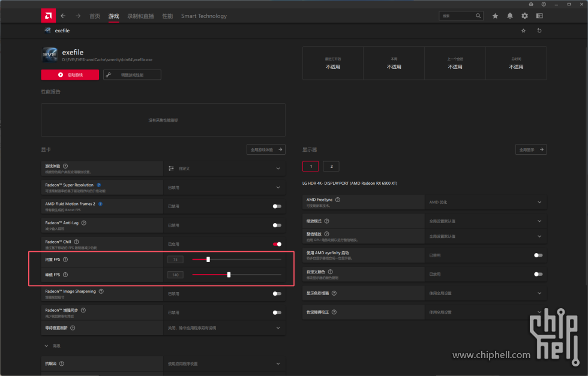Viewport: 588px width, 376px height.
Task: Switch to 性能 tab
Action: point(167,16)
